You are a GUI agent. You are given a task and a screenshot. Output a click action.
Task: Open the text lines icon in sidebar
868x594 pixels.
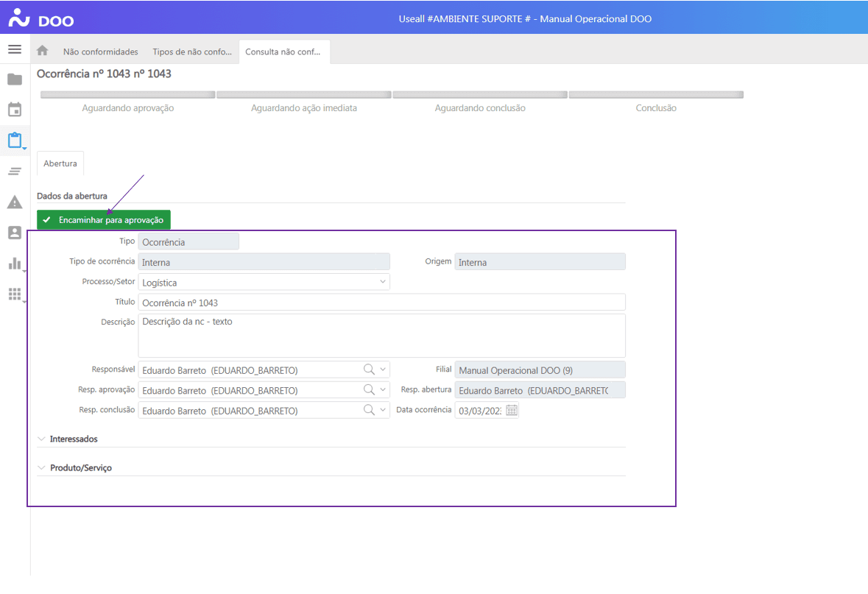[15, 172]
